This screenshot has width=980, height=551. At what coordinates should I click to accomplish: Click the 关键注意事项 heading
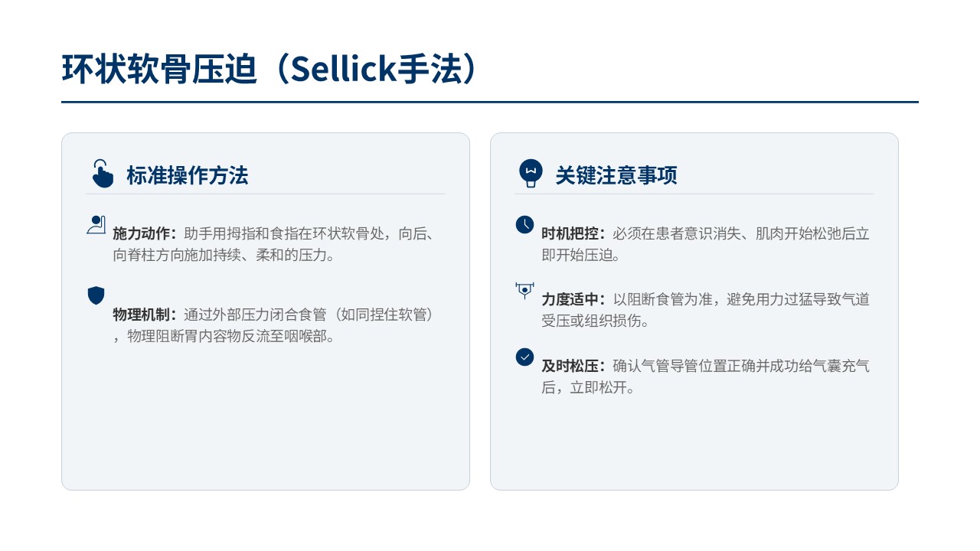(616, 175)
